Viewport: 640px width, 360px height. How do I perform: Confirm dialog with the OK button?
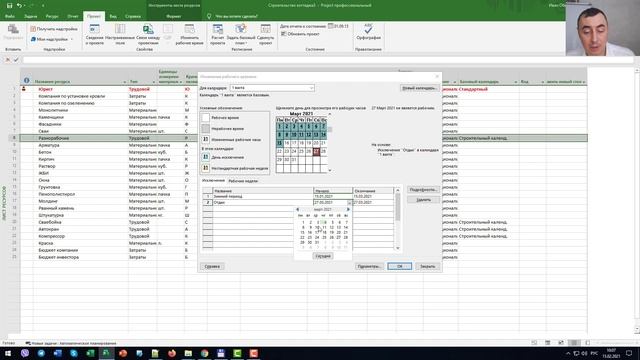click(x=400, y=267)
